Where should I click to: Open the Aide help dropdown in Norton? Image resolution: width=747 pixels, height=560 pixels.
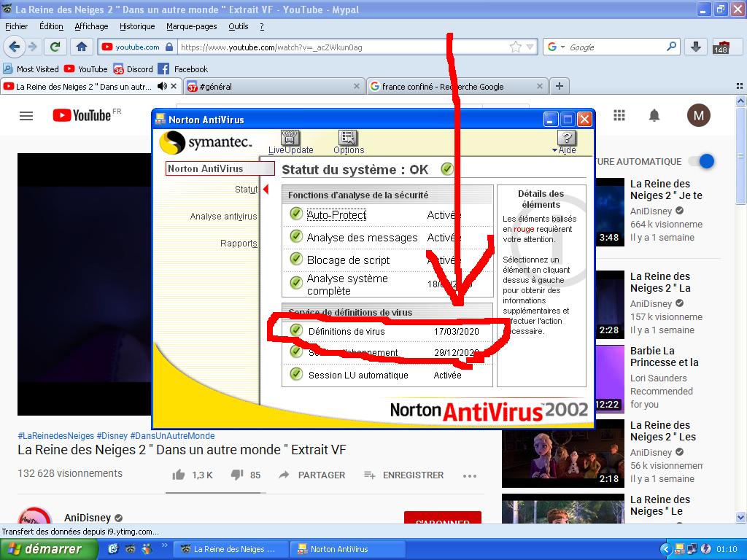point(566,142)
